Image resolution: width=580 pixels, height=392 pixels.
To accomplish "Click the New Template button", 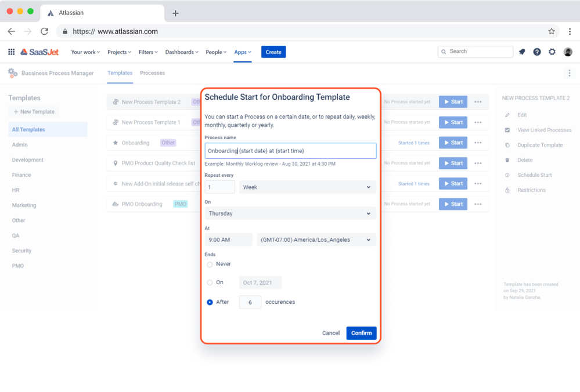I will pos(34,111).
